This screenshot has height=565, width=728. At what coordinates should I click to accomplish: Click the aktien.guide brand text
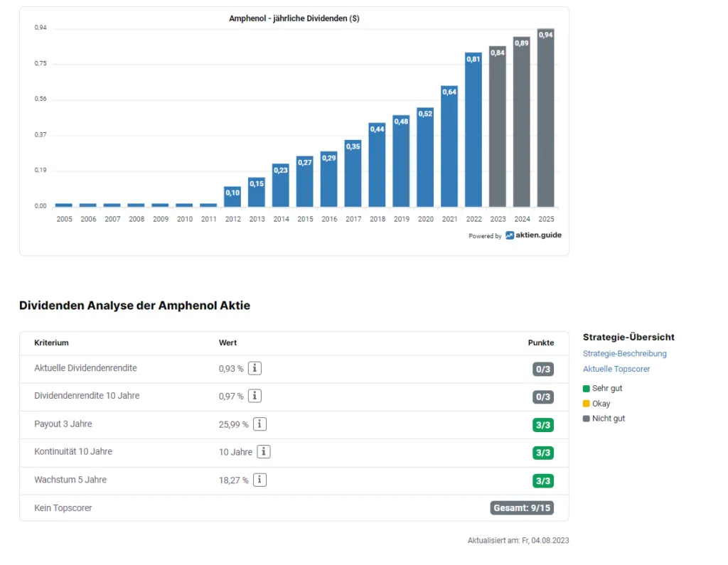click(538, 235)
